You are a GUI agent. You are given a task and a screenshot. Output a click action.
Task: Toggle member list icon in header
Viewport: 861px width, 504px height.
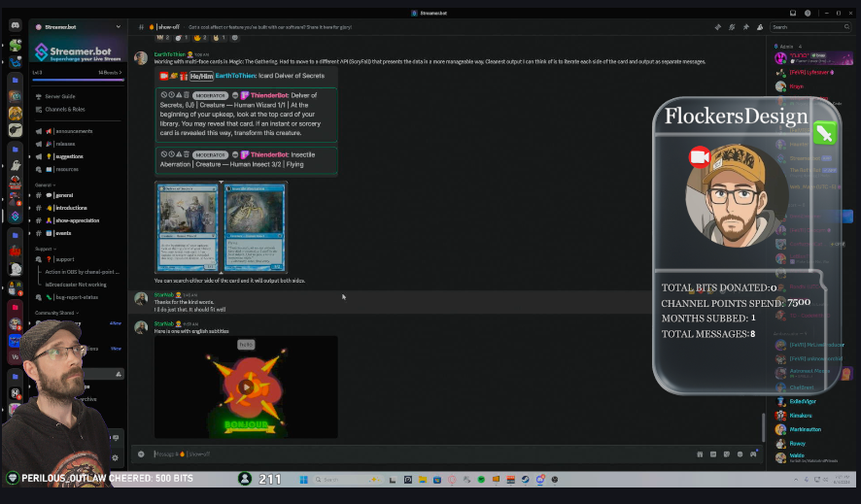pyautogui.click(x=760, y=27)
